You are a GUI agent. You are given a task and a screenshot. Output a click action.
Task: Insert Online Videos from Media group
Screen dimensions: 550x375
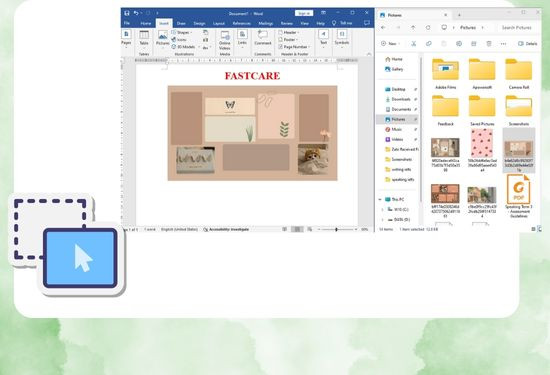pyautogui.click(x=224, y=40)
